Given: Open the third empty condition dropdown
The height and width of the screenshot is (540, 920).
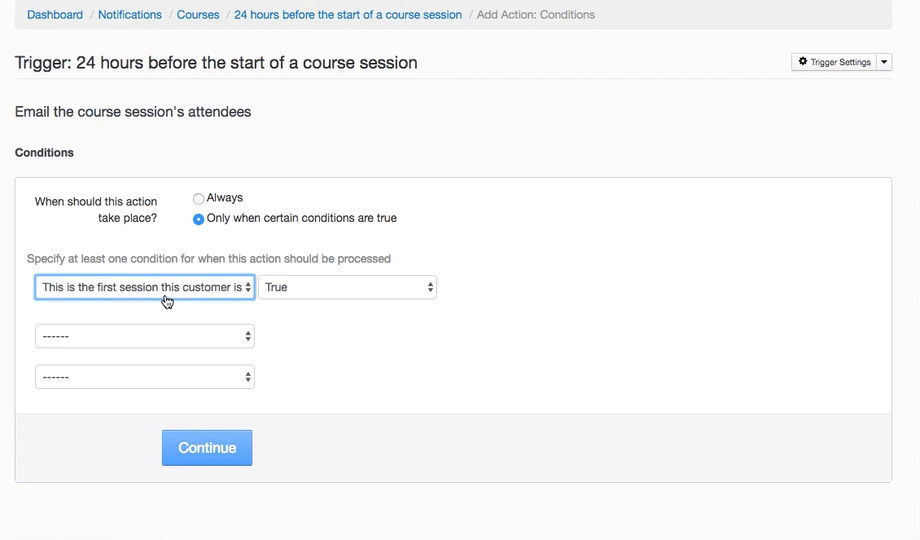Looking at the screenshot, I should [140, 377].
